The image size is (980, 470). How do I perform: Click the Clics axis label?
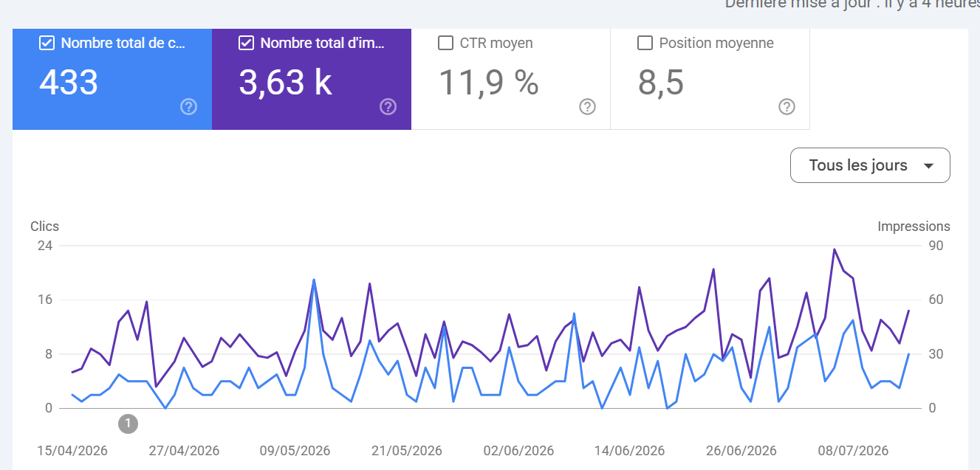(44, 227)
